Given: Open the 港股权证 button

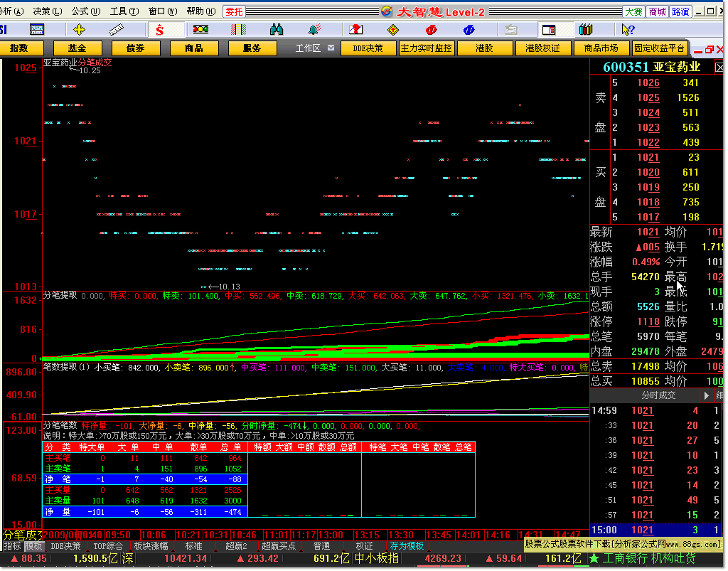Looking at the screenshot, I should pos(542,48).
